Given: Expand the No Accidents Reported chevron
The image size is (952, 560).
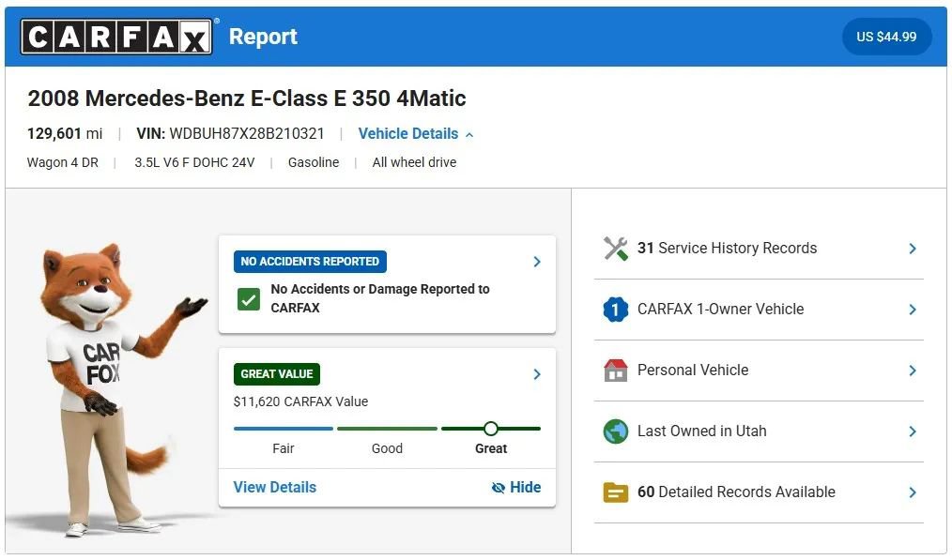Looking at the screenshot, I should coord(537,262).
